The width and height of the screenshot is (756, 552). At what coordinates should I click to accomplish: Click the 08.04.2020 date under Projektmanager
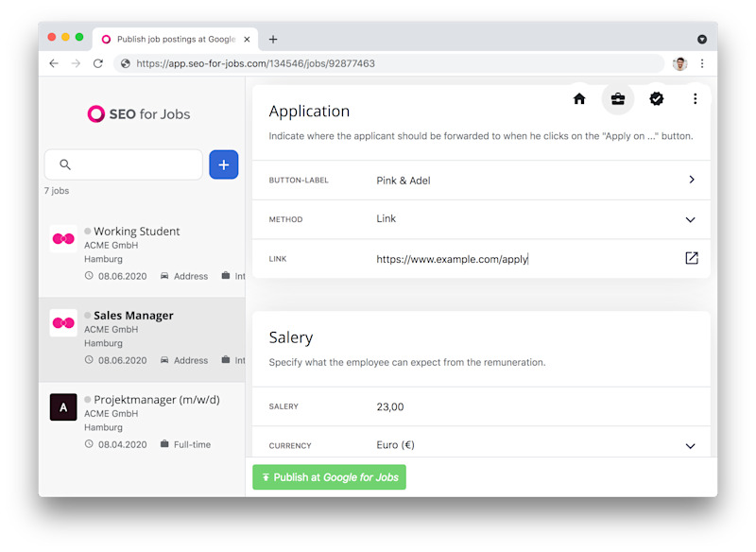point(123,444)
